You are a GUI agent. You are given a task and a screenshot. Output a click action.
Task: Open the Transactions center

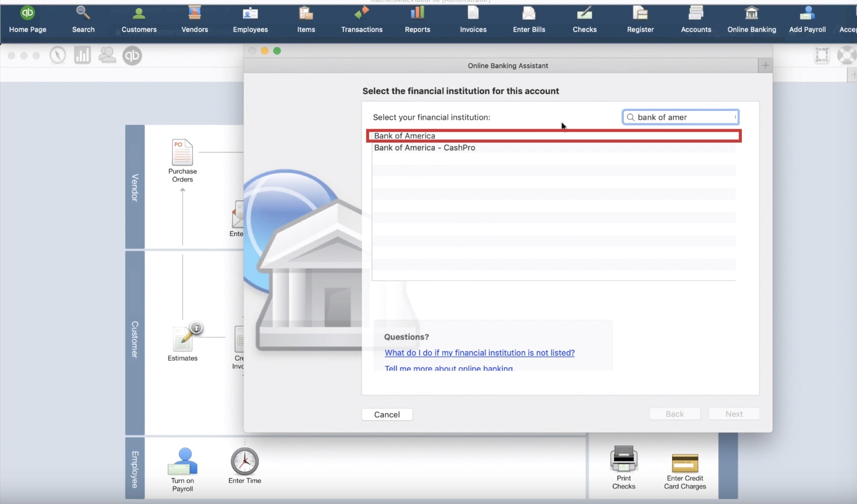coord(362,20)
